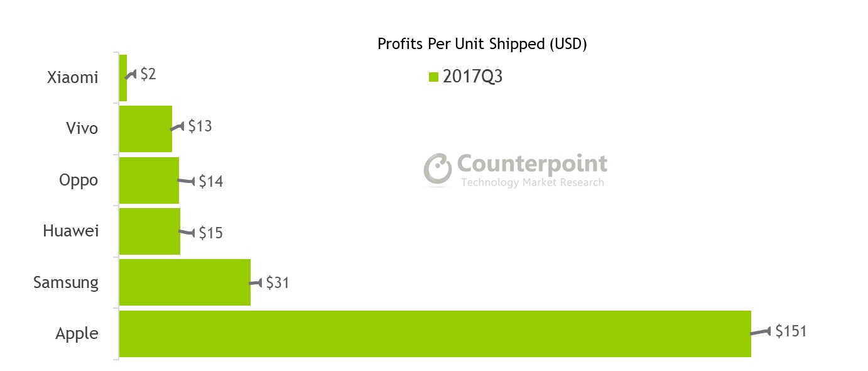Click the Oppo green bar
The image size is (868, 371).
tap(149, 180)
